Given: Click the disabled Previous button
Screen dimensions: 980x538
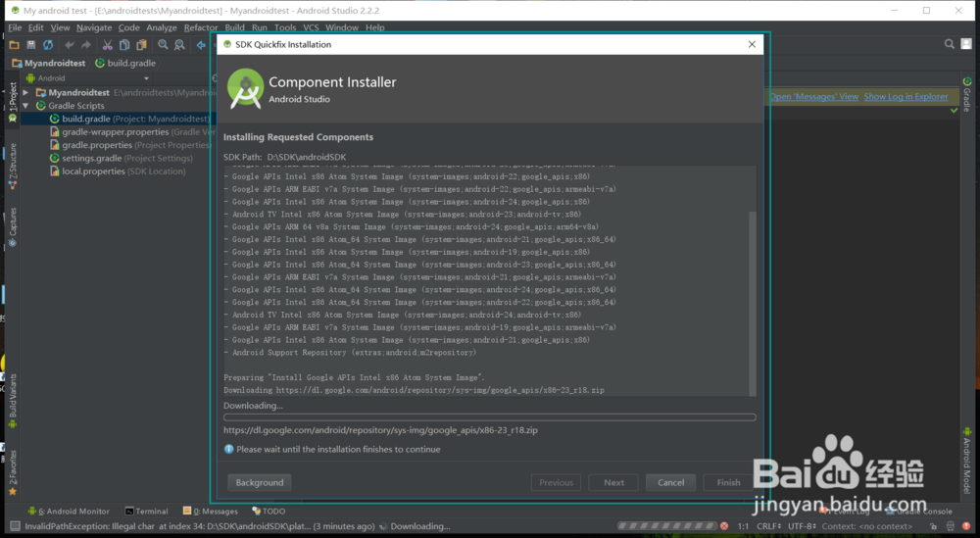Looking at the screenshot, I should [x=556, y=482].
